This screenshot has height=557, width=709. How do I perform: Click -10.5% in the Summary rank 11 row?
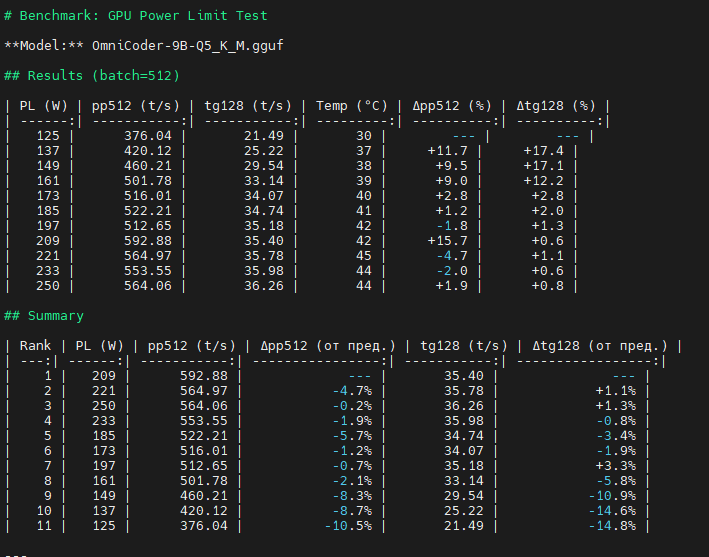coord(348,526)
